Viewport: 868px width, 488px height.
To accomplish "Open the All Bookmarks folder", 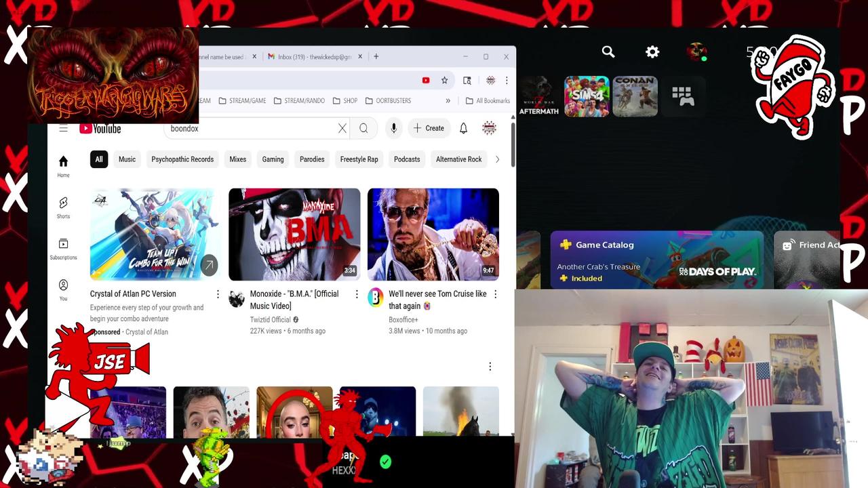I will tap(488, 101).
